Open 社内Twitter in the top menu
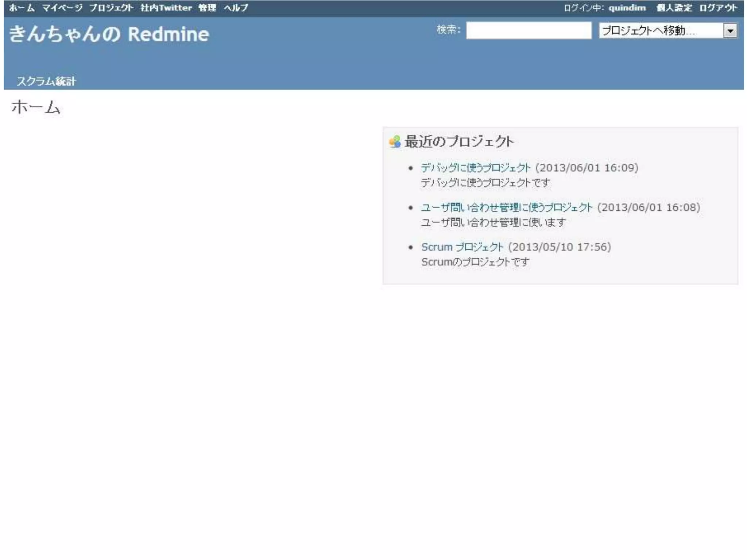Image resolution: width=747 pixels, height=560 pixels. [166, 8]
